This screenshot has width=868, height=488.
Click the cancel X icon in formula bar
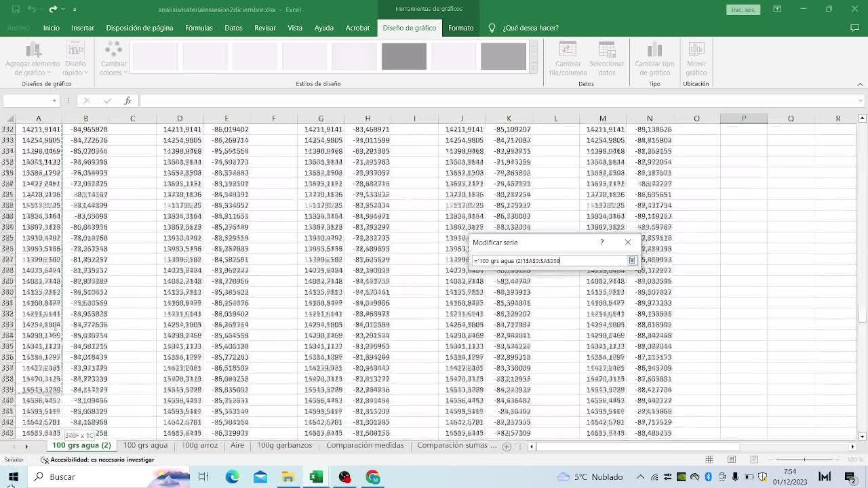pyautogui.click(x=86, y=101)
